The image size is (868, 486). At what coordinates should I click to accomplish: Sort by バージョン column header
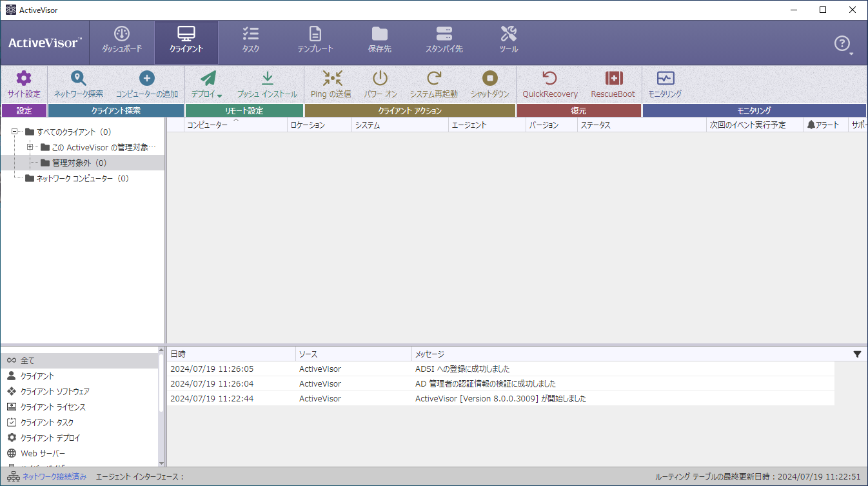551,125
